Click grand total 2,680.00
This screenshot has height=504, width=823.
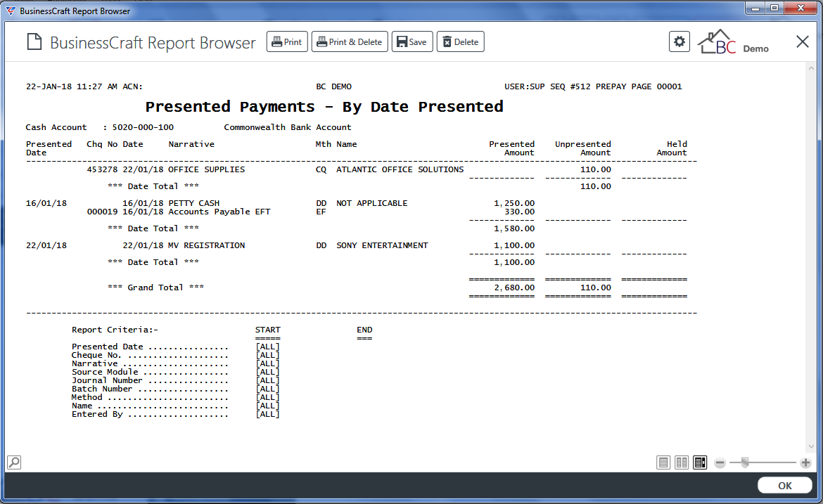click(x=514, y=287)
